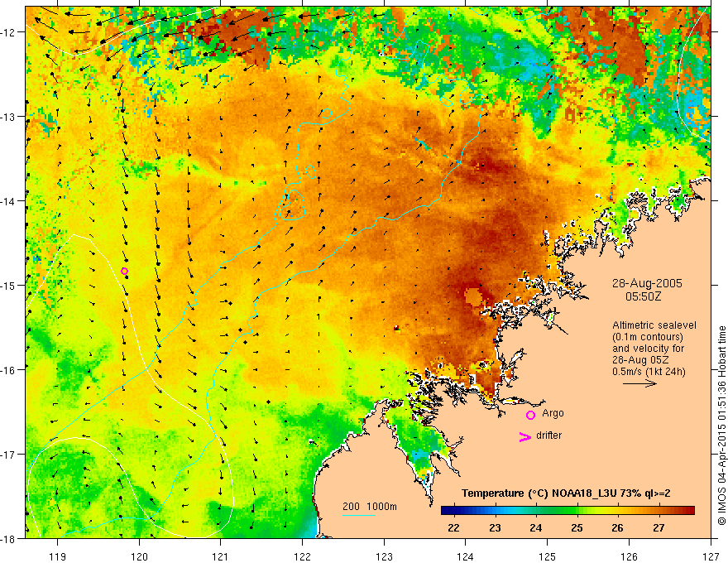728x563 pixels.
Task: Click the time text 05:50Z
Action: (644, 296)
